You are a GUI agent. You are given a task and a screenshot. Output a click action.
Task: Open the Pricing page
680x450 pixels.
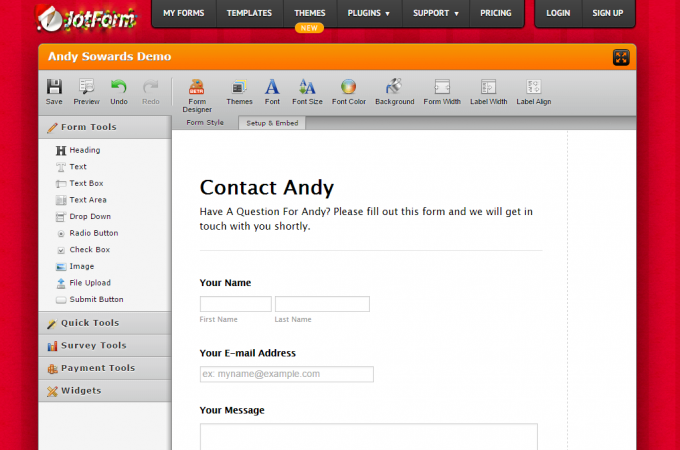point(496,13)
